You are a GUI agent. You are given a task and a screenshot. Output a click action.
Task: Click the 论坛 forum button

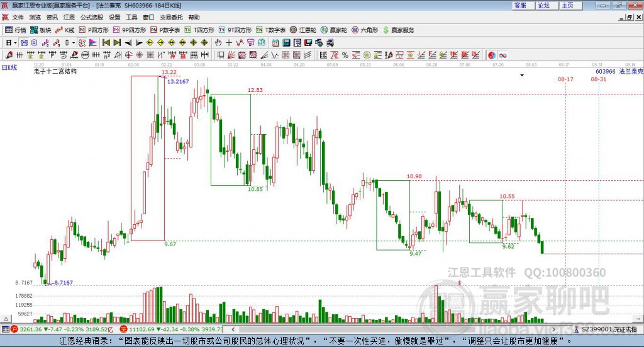tap(547, 5)
